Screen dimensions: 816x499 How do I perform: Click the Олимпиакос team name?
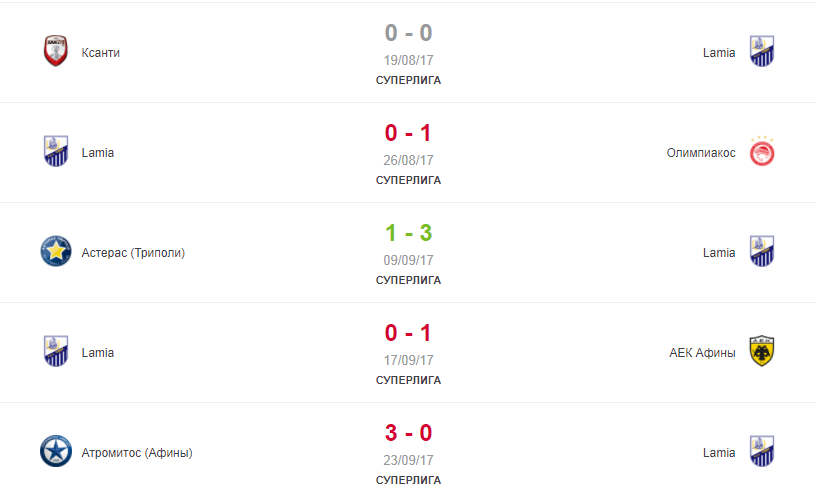[701, 153]
